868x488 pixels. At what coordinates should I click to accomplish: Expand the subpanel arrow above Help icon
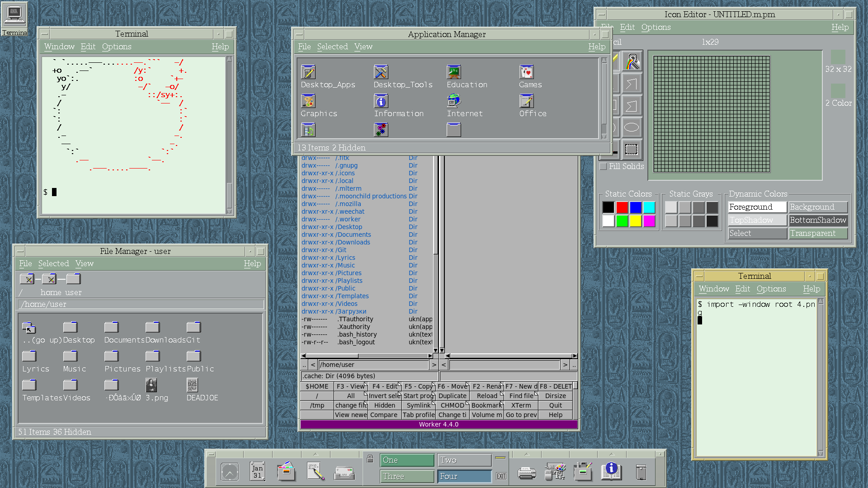point(611,454)
